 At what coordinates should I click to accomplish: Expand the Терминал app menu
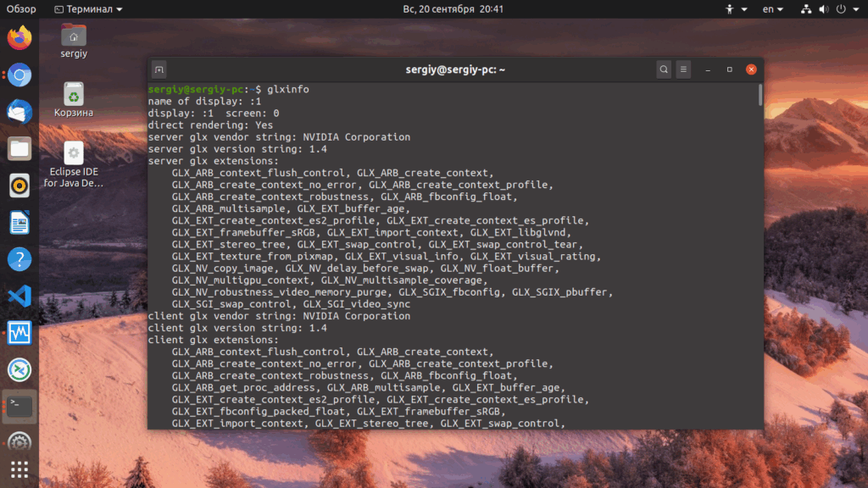pyautogui.click(x=88, y=8)
